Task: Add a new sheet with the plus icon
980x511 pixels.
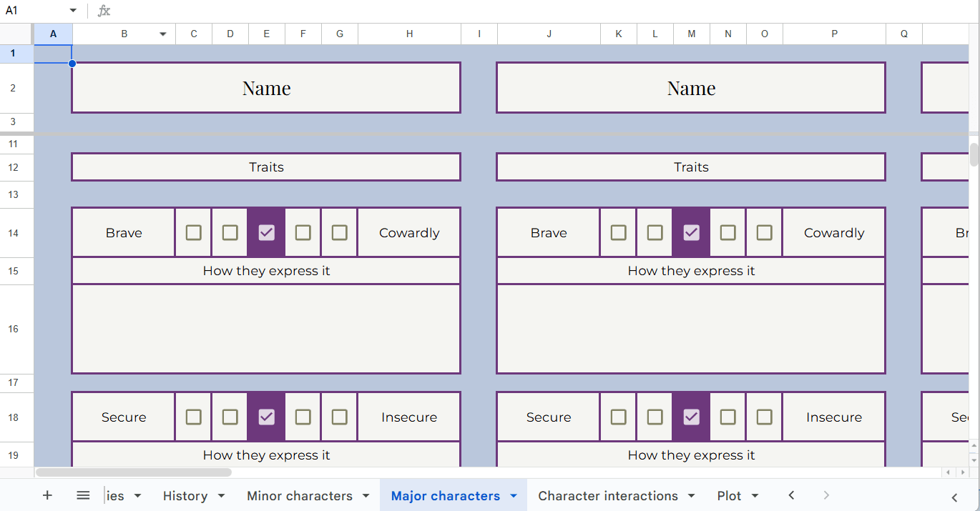Action: point(47,495)
